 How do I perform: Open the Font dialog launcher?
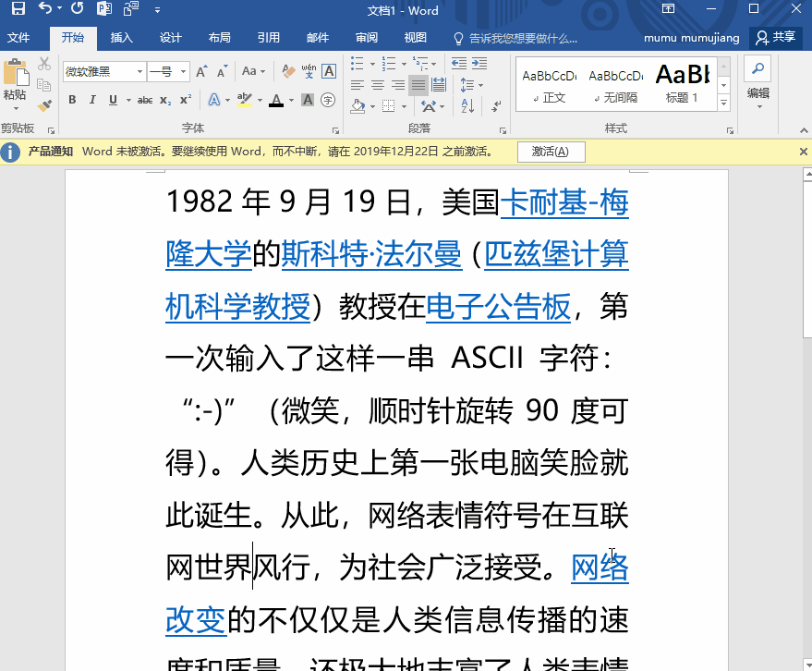click(335, 130)
